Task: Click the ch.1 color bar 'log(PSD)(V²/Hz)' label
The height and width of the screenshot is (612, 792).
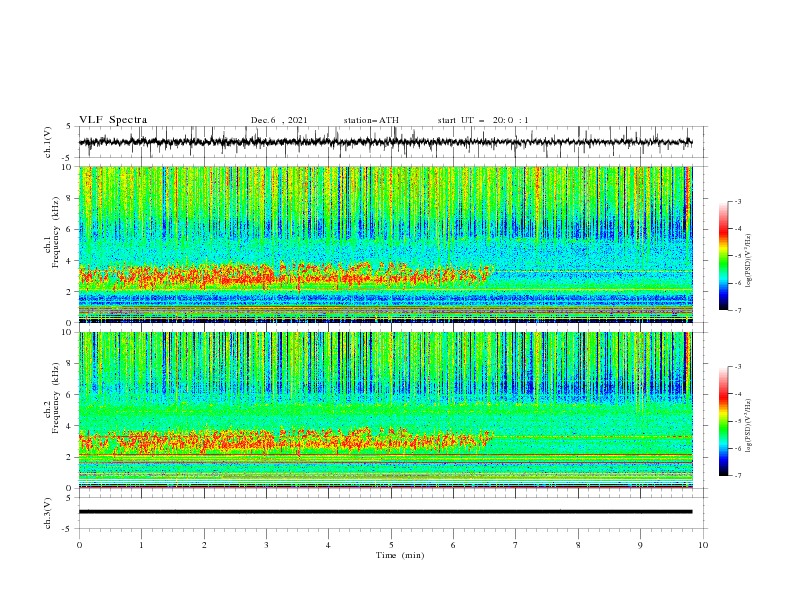Action: 749,261
